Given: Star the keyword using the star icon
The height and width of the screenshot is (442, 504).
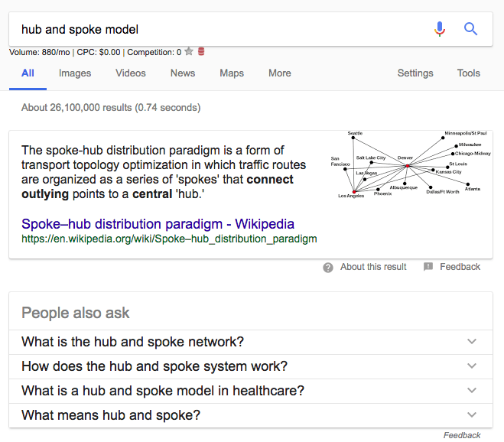Looking at the screenshot, I should 189,52.
